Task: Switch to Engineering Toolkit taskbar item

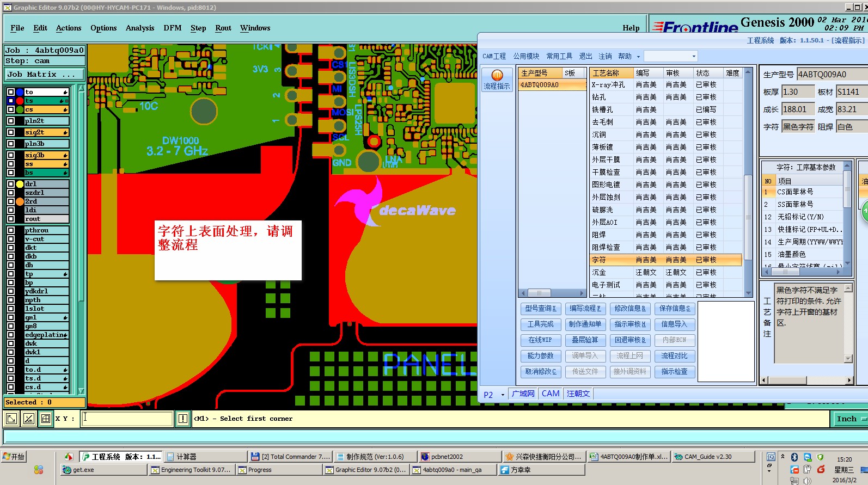Action: coord(192,470)
